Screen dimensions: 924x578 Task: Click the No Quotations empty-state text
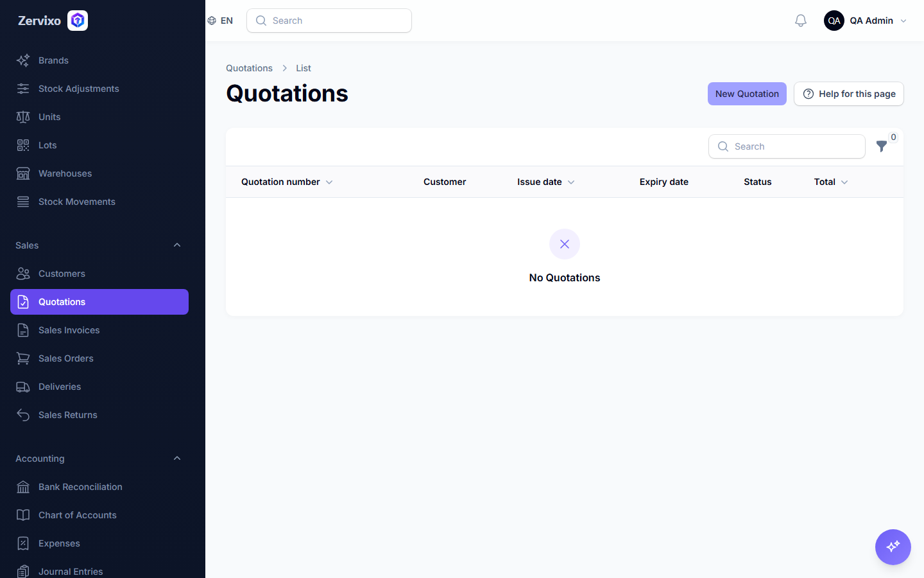tap(565, 277)
